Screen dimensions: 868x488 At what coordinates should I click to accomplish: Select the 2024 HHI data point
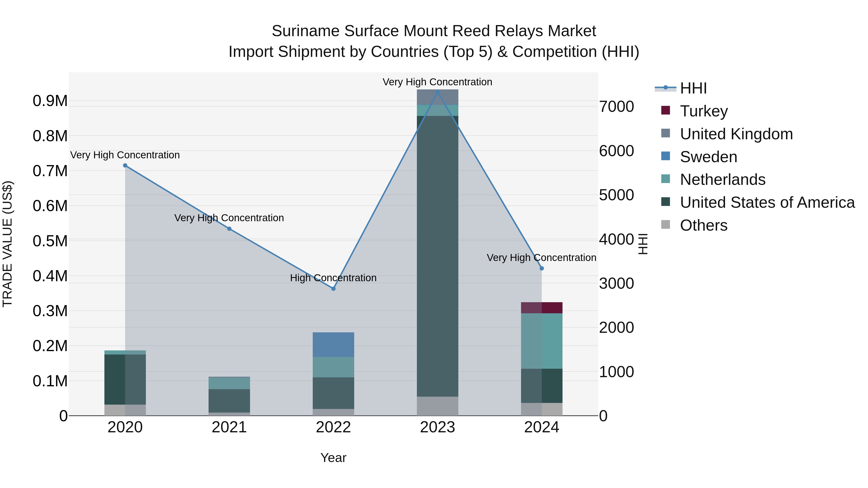(x=542, y=268)
